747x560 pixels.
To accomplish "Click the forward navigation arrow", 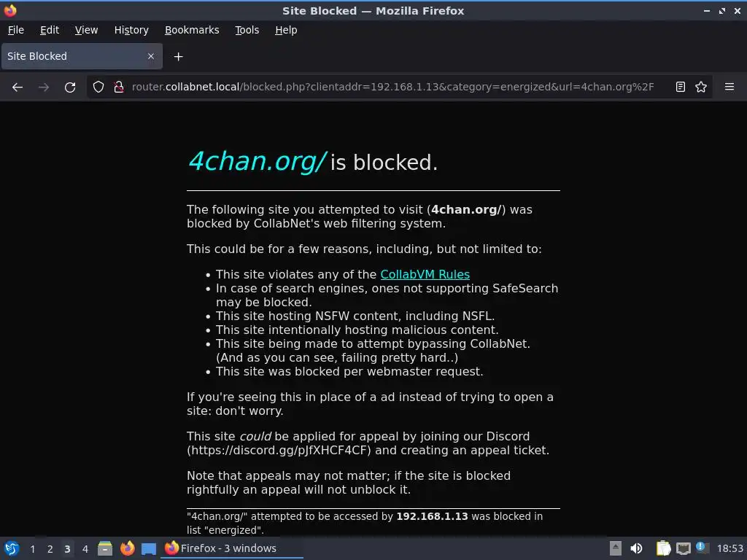I will pyautogui.click(x=44, y=87).
